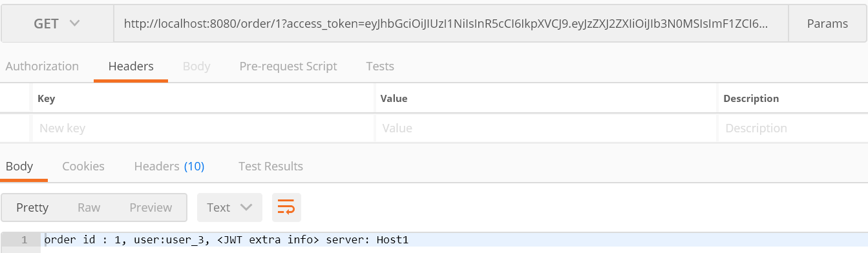
Task: Select the greyed request Body tab
Action: tap(196, 66)
